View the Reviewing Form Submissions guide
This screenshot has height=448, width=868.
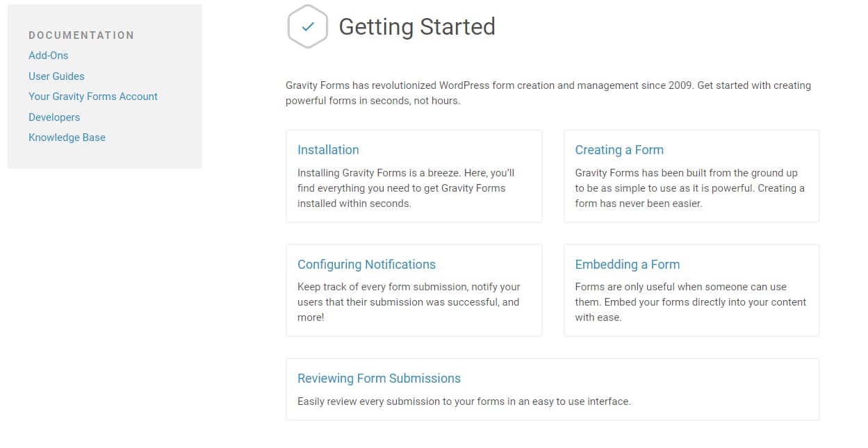point(379,378)
